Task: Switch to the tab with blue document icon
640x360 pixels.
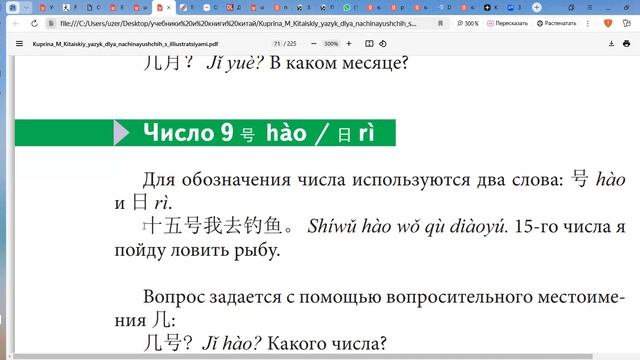Action: pyautogui.click(x=89, y=7)
